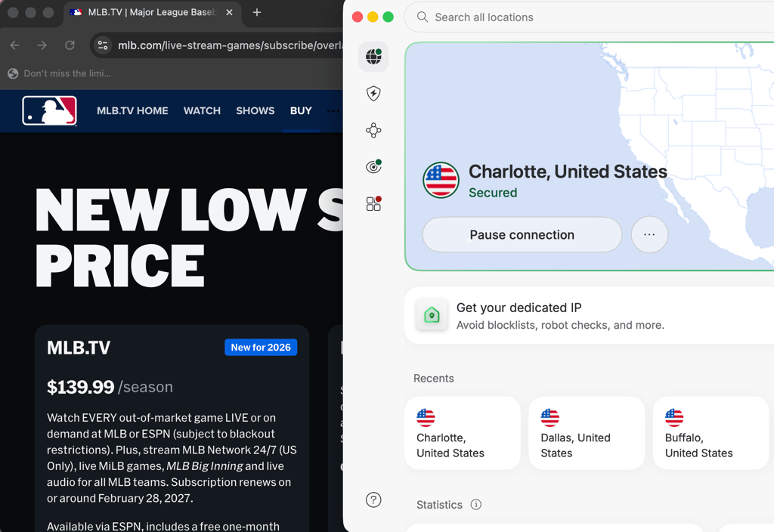Open the apps grid icon in sidebar
The image size is (774, 532).
click(x=373, y=203)
